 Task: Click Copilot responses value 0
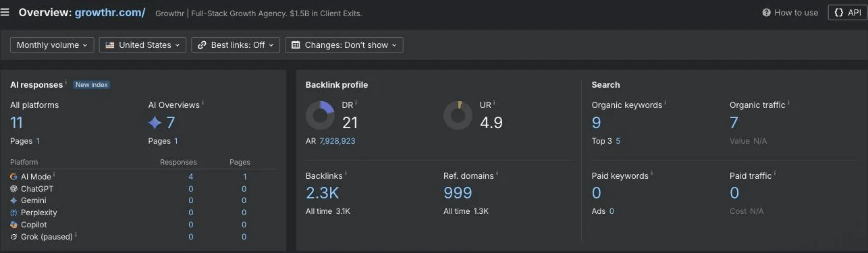pyautogui.click(x=191, y=225)
